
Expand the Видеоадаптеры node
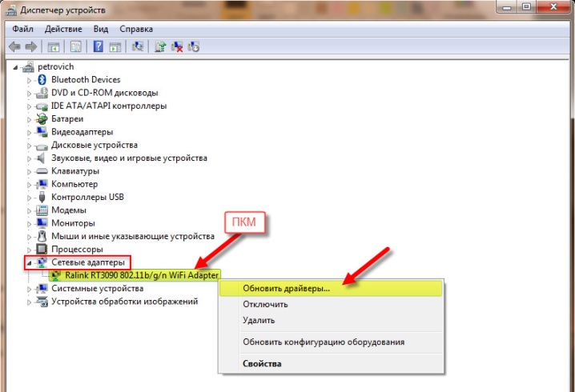(x=30, y=132)
